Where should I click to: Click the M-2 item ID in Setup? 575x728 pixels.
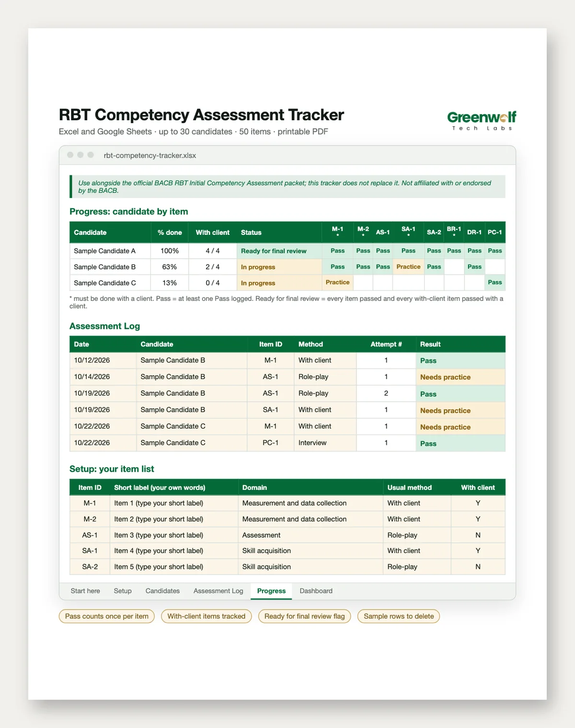(x=90, y=519)
